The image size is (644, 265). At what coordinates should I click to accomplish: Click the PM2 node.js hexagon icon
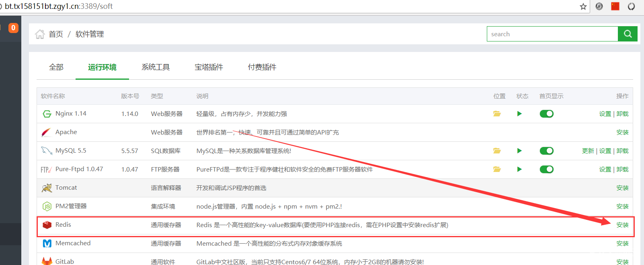coord(47,207)
